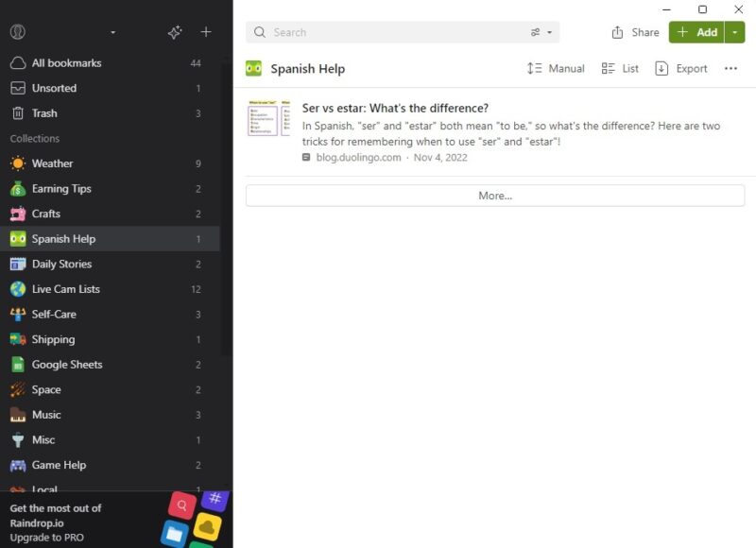Click the More... button
Screen dimensions: 756x548
pyautogui.click(x=495, y=195)
